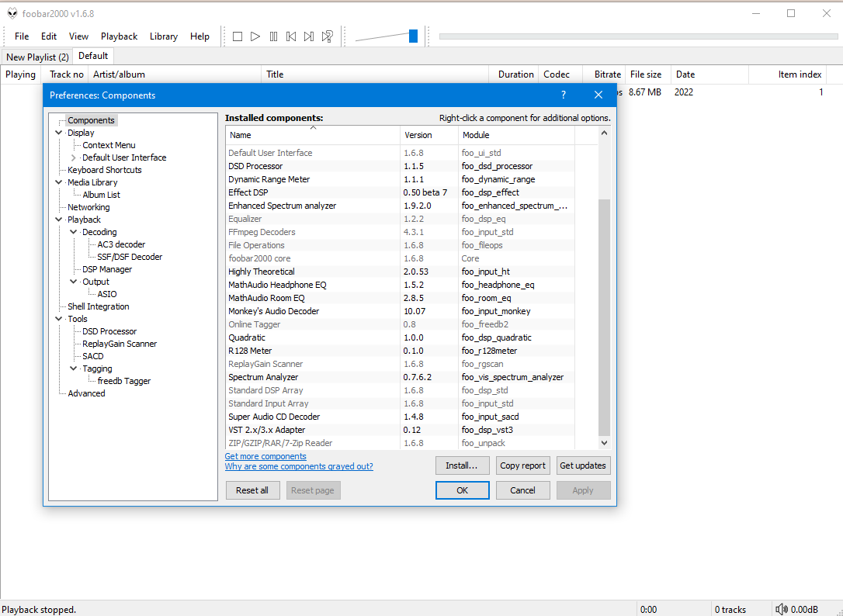
Task: Switch to the Default playlist tab
Action: pyautogui.click(x=93, y=56)
